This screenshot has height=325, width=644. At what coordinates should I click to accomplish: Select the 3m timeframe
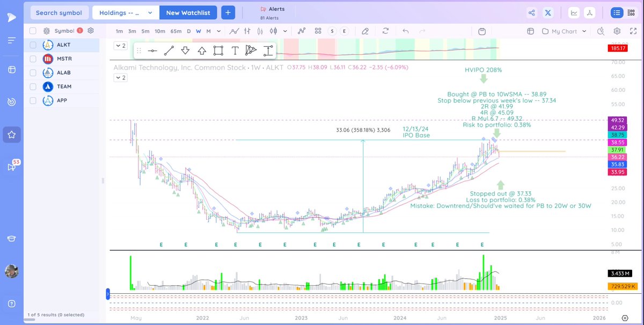(133, 31)
